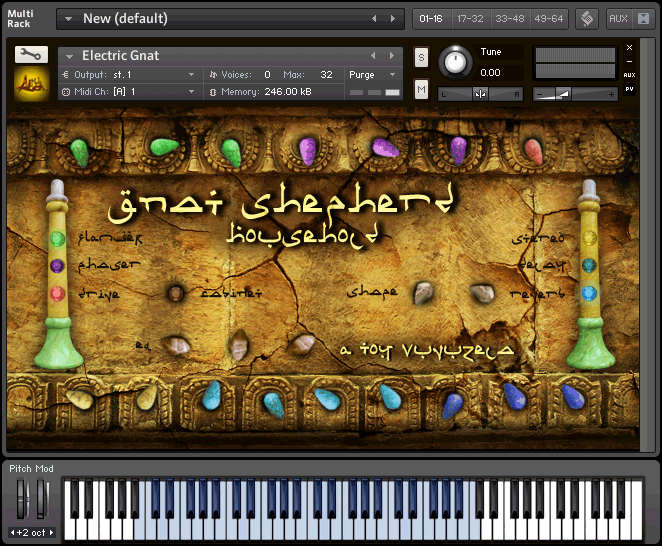
Task: Toggle the purple phaser gem
Action: click(58, 266)
